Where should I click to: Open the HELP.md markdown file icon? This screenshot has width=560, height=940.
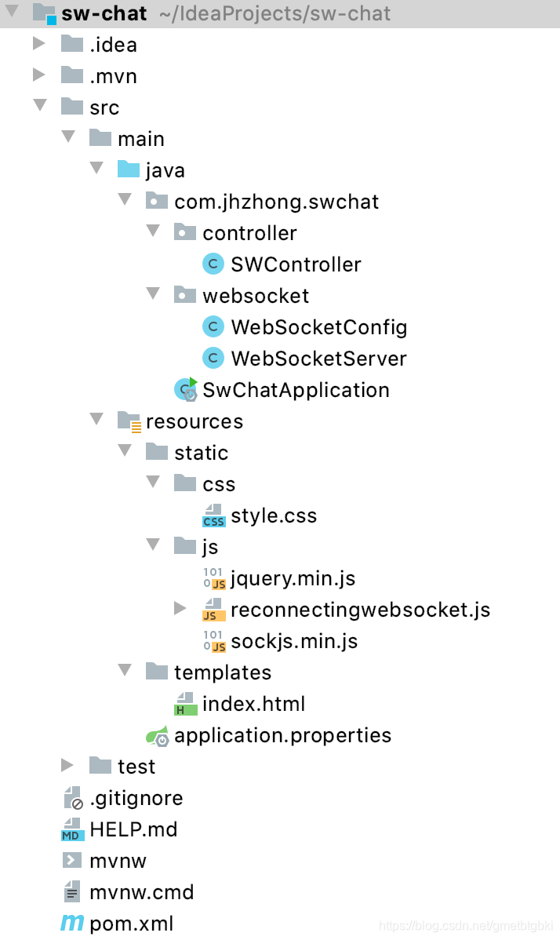[x=72, y=829]
